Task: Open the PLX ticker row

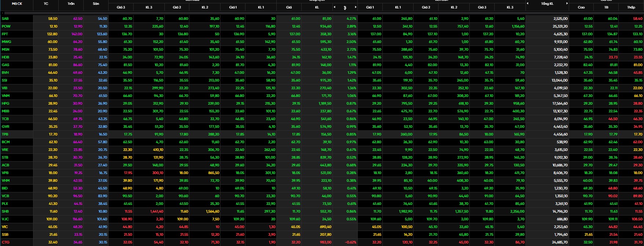Action: pos(5,203)
